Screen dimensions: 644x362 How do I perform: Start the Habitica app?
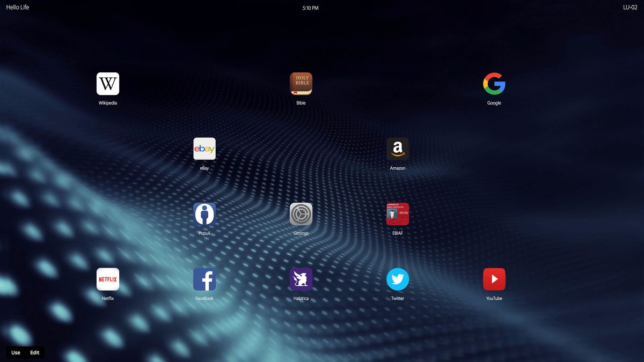(x=301, y=279)
